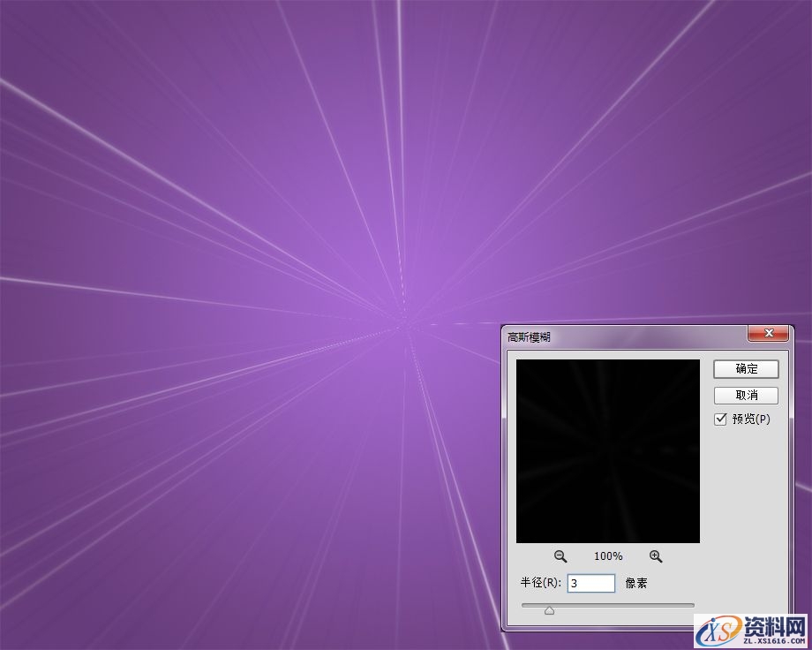Viewport: 812px width, 650px height.
Task: Click the 100% zoom level label
Action: 608,556
